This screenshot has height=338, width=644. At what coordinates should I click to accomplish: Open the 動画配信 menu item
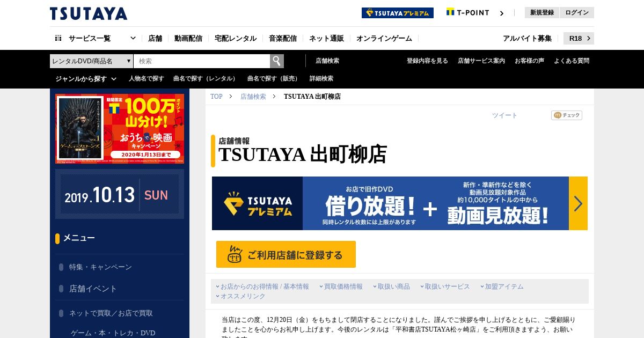pos(188,38)
